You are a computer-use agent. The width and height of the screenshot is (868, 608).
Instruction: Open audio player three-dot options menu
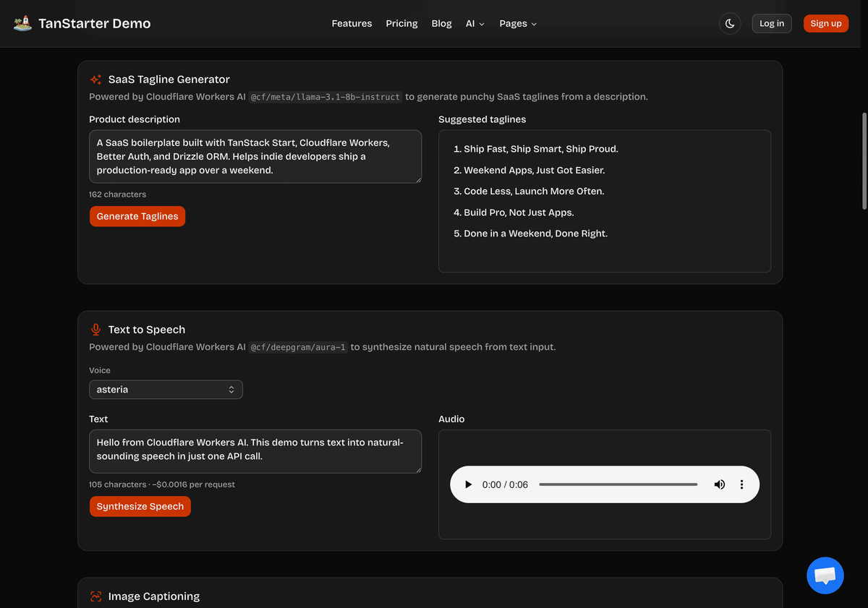pos(741,484)
